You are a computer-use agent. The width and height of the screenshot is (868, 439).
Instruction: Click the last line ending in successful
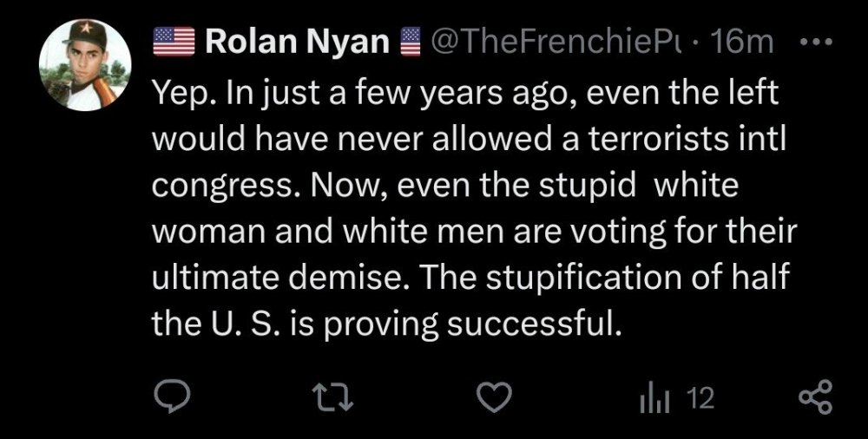tap(388, 325)
